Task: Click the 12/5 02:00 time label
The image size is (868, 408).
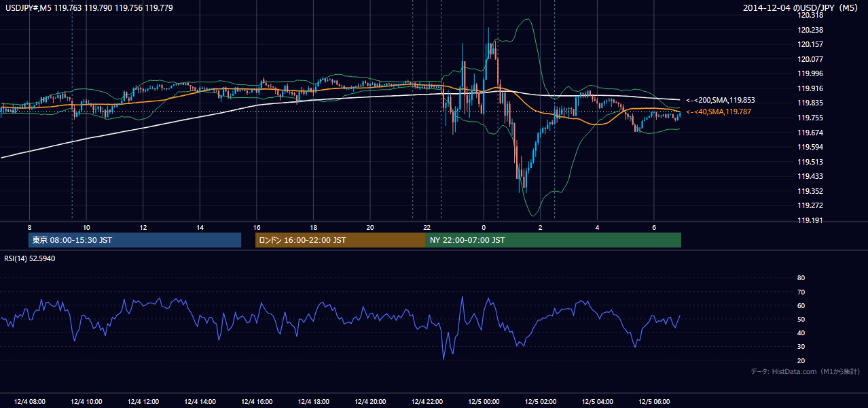Action: click(x=539, y=402)
